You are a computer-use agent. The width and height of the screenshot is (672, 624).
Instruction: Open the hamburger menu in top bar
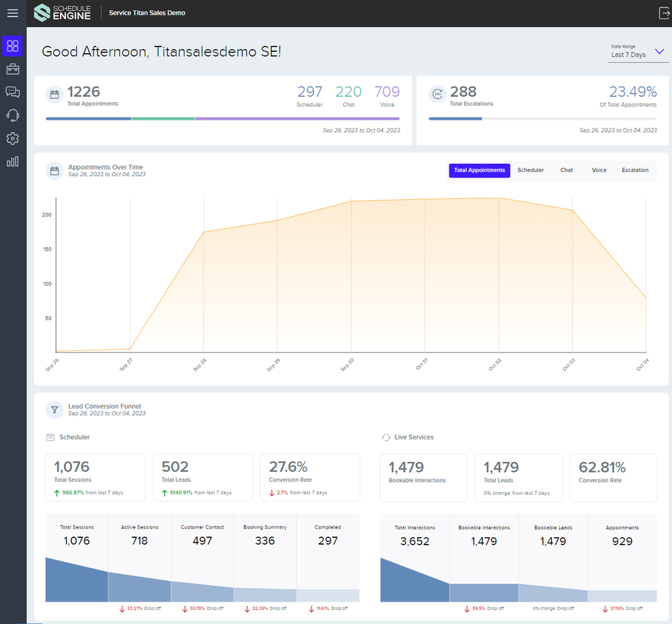pyautogui.click(x=12, y=13)
